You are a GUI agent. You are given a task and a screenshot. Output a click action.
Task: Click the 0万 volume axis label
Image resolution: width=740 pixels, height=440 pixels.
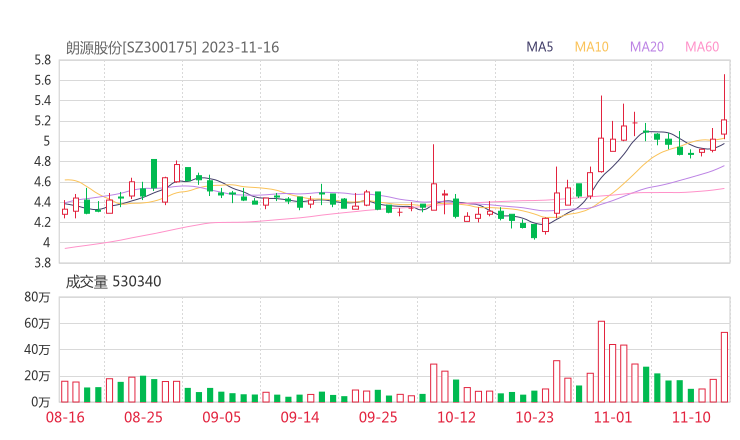point(41,402)
